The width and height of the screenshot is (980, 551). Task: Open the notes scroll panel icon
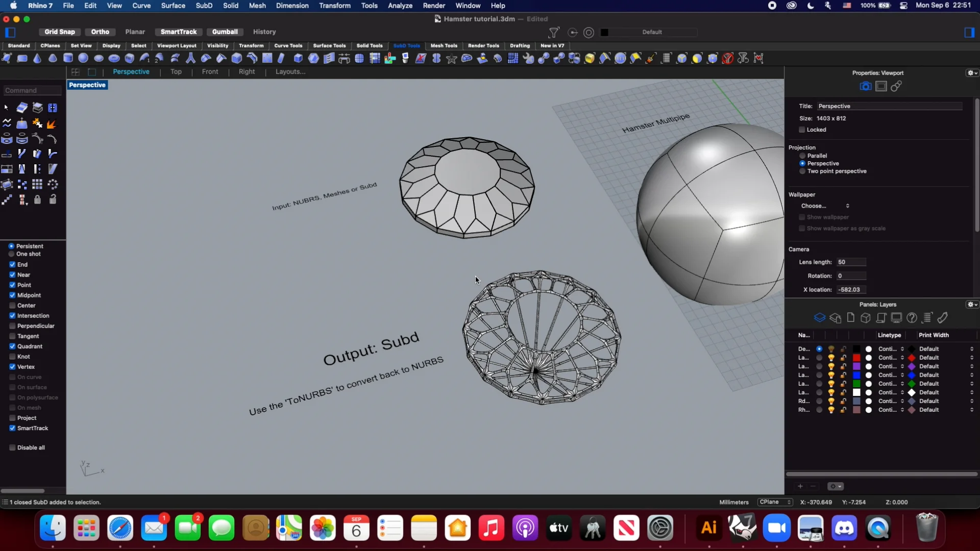click(x=881, y=318)
